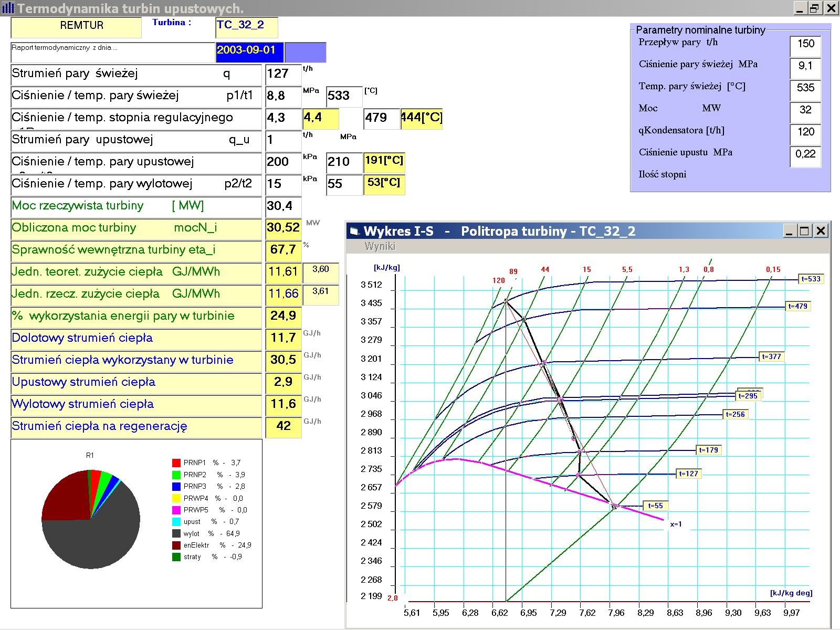The height and width of the screenshot is (630, 840).
Task: Minimize the Wykres I-S chart window
Action: coord(789,231)
